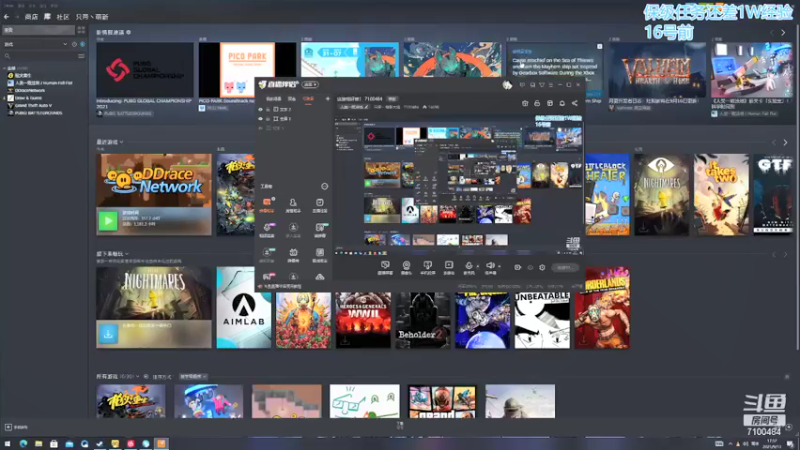The image size is (800, 450).
Task: Advance the recent games row right arrow
Action: (x=785, y=142)
